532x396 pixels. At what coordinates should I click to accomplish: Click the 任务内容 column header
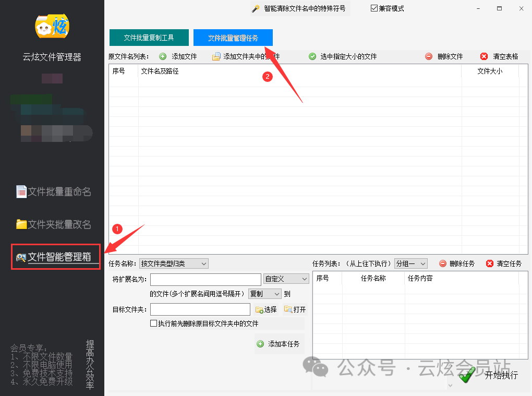click(x=420, y=279)
